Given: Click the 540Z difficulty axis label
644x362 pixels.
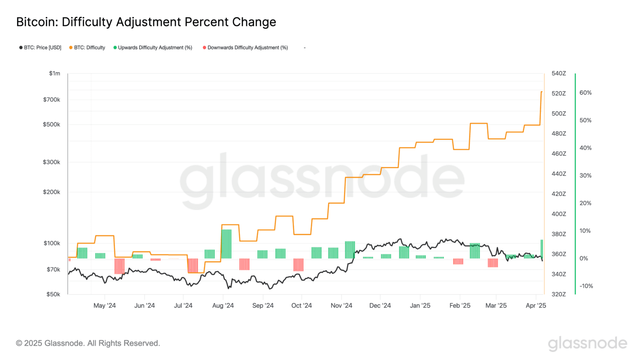Looking at the screenshot, I should pos(558,73).
